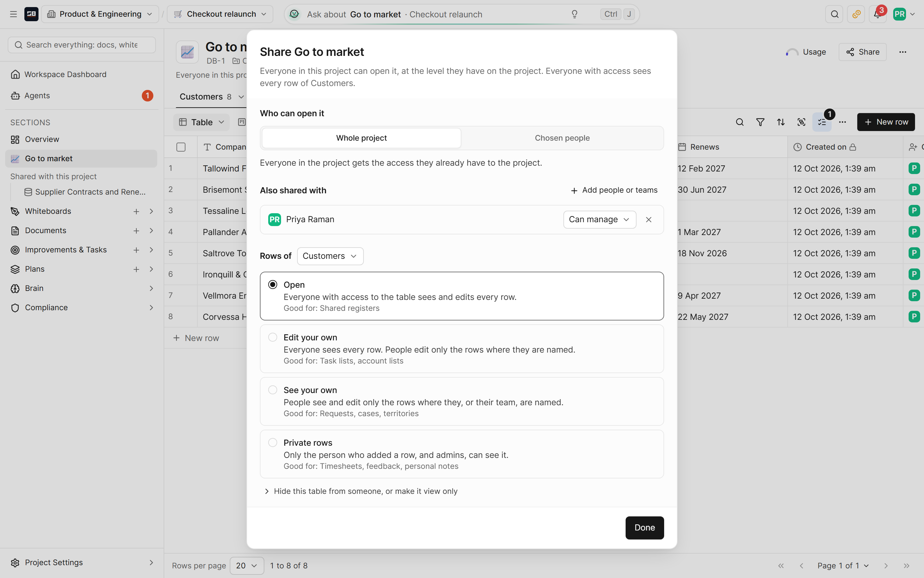The image size is (924, 578).
Task: Open the filter funnel icon
Action: [760, 122]
